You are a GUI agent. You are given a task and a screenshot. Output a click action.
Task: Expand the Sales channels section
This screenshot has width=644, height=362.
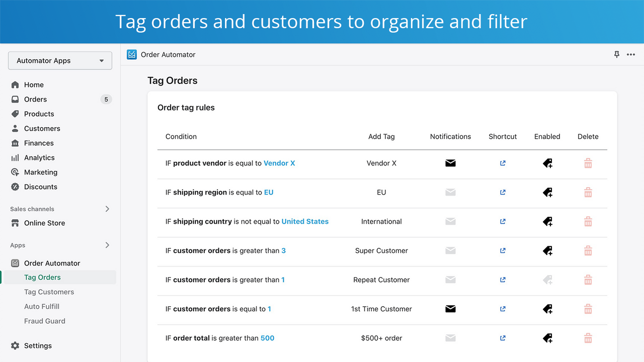[x=107, y=209]
